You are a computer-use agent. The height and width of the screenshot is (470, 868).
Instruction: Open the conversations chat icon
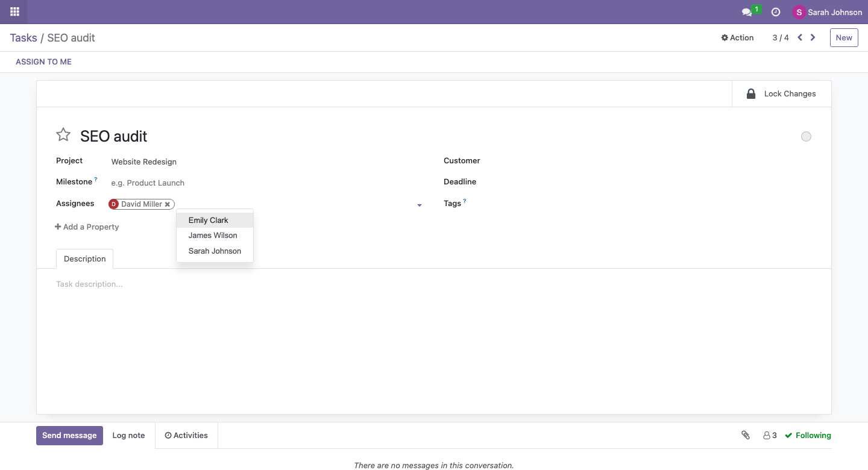coord(747,12)
